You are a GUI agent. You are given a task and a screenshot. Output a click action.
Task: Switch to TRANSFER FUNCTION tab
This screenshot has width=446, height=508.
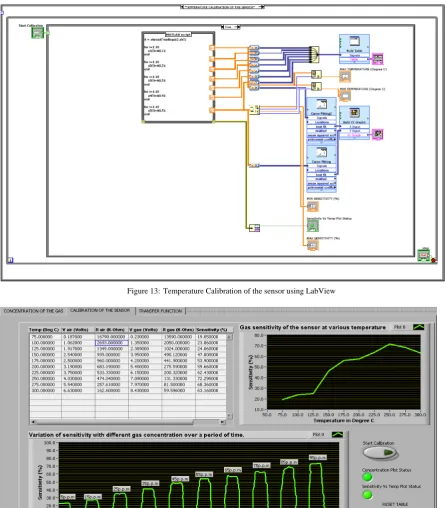point(160,311)
